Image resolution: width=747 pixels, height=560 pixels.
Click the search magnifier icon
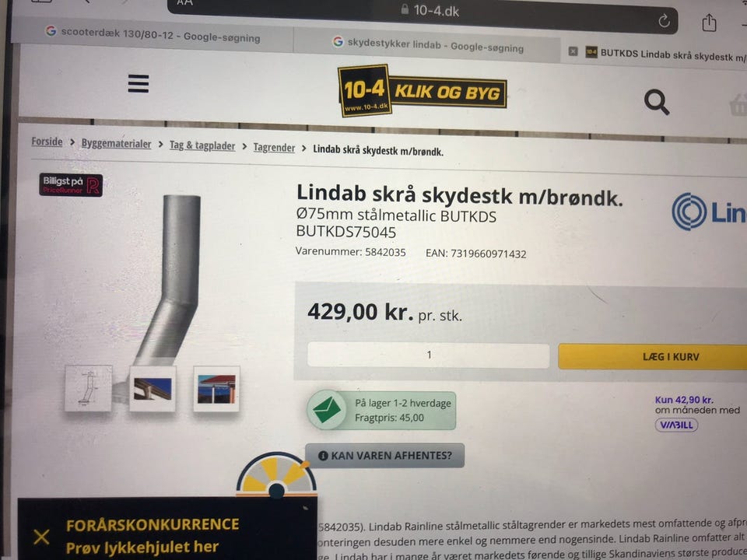click(x=657, y=102)
